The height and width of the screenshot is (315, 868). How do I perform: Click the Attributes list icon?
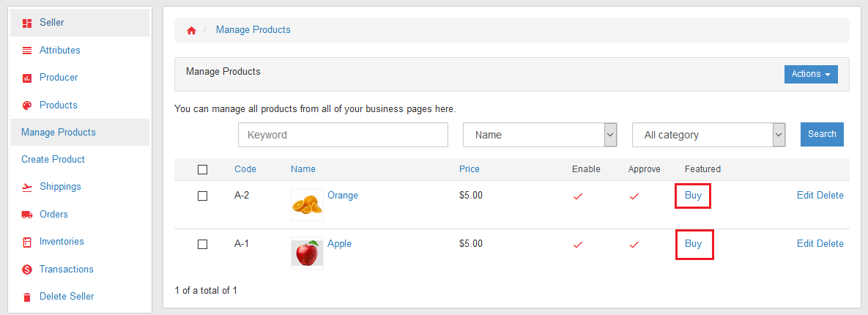coord(26,51)
